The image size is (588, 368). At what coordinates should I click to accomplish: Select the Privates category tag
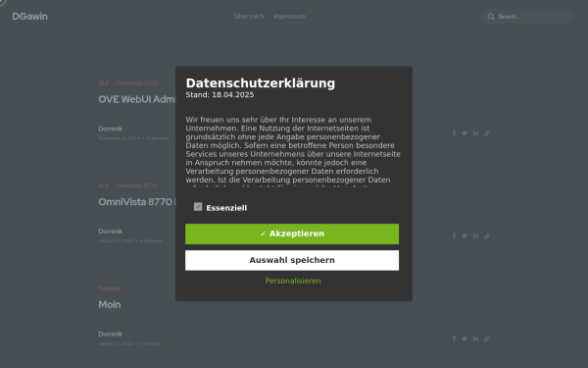(109, 289)
